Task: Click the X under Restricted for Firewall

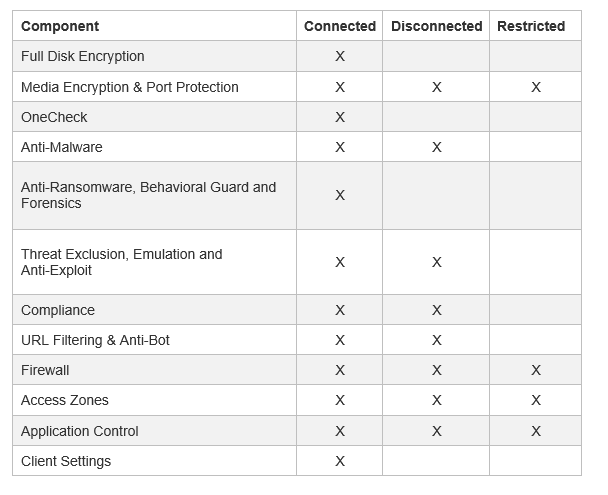Action: 536,370
